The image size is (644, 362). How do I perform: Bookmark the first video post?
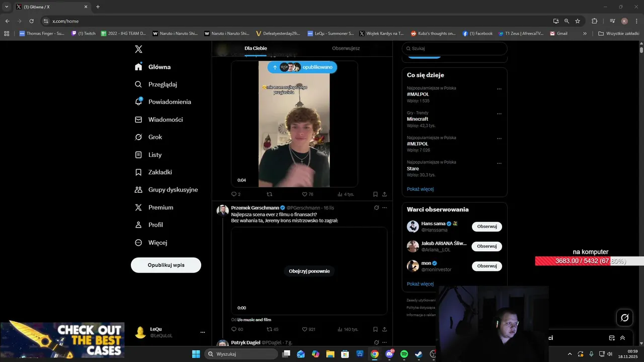[x=375, y=194]
